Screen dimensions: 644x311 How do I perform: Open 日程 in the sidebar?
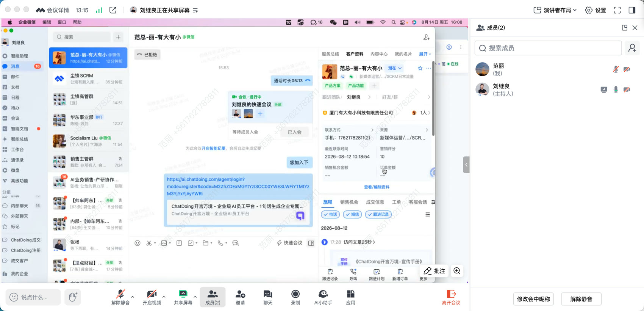[x=15, y=97]
